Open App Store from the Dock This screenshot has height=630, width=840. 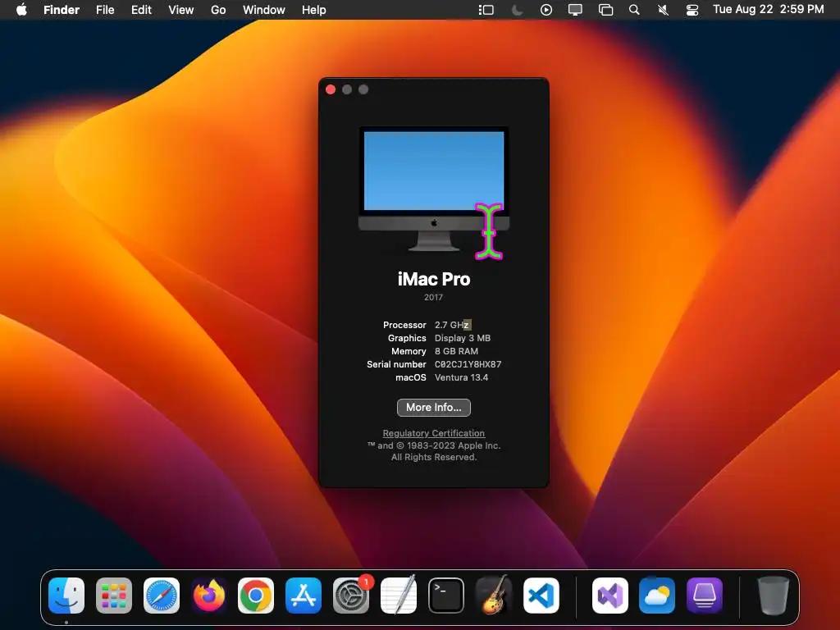pos(304,596)
